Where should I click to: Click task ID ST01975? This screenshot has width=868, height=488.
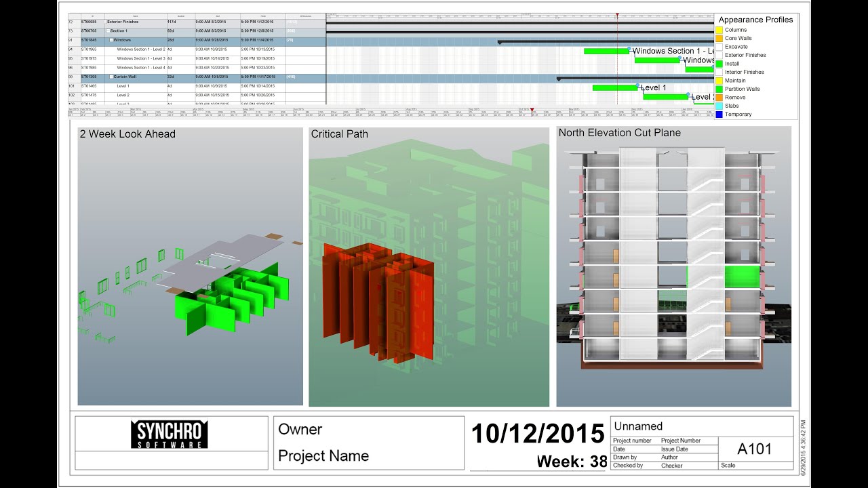click(x=89, y=59)
